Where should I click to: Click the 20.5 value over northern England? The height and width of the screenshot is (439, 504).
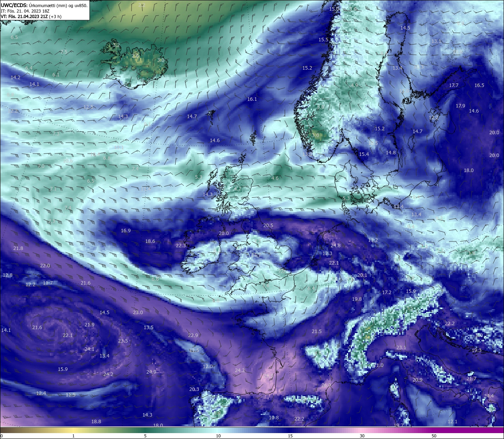click(x=268, y=226)
